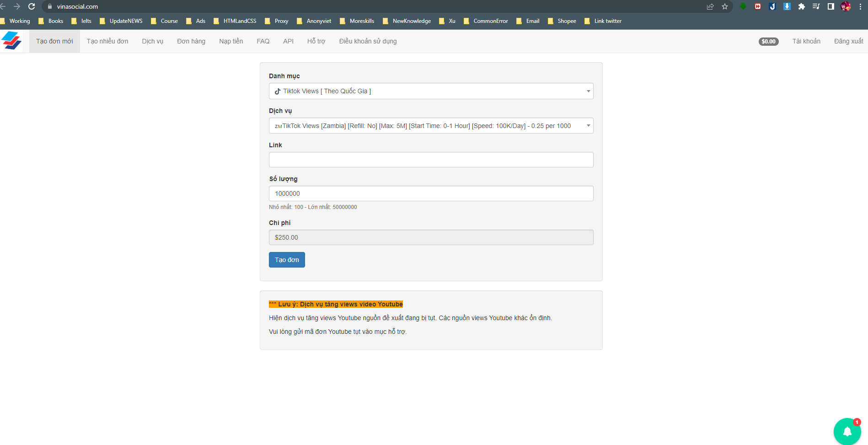Open the Books bookmark folder

51,21
